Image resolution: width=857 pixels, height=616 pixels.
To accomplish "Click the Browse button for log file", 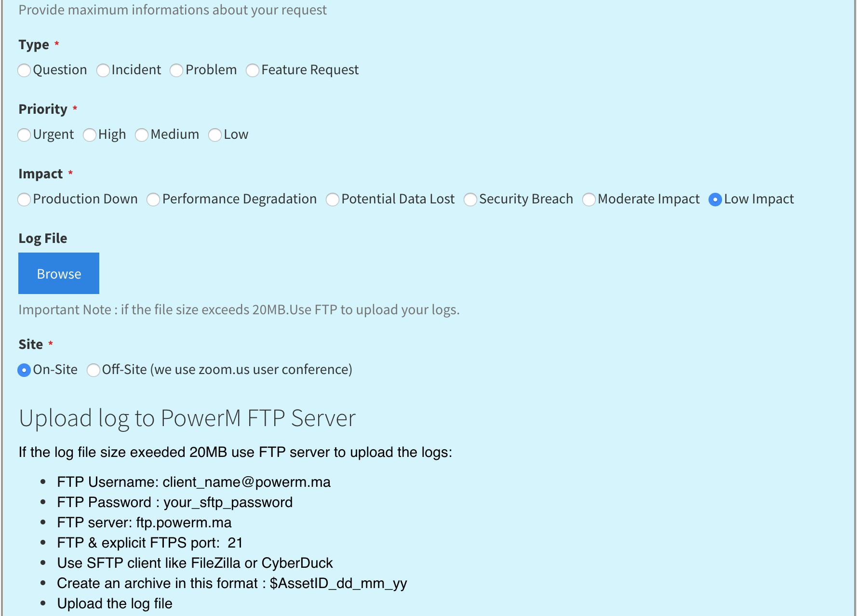I will tap(59, 273).
